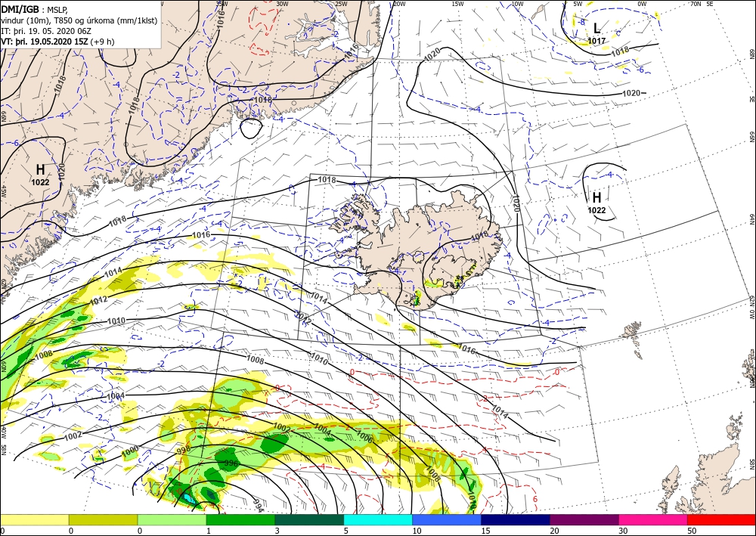
Task: Click the red "6" isotherm label
Action: pyautogui.click(x=535, y=499)
